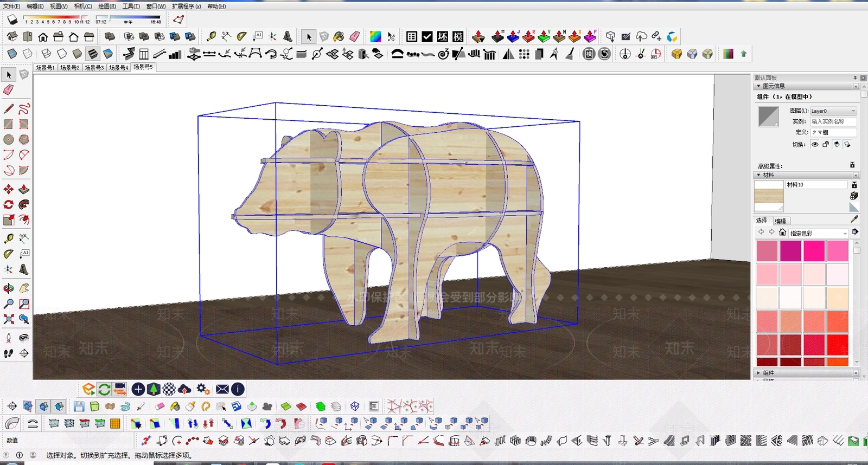Select the Push/Pull tool
The width and height of the screenshot is (868, 465).
(x=24, y=189)
